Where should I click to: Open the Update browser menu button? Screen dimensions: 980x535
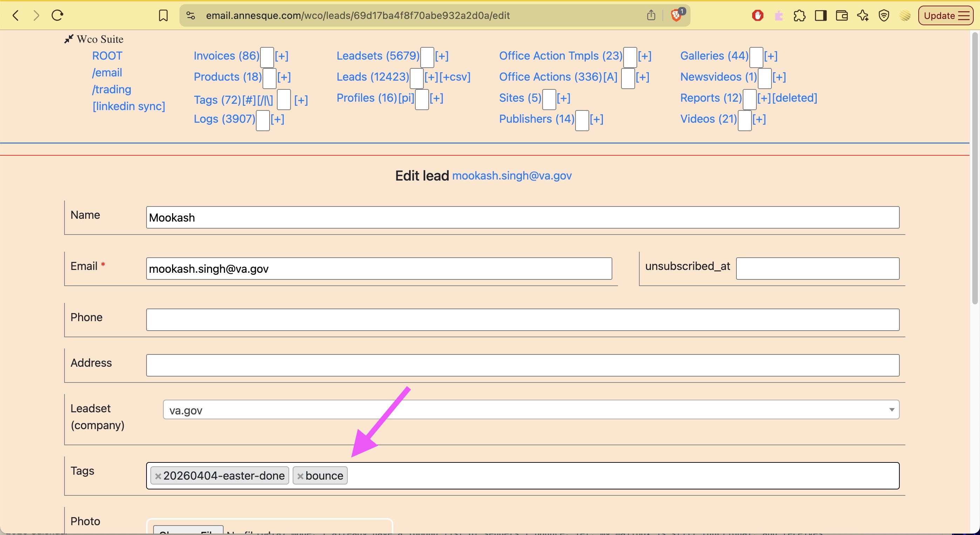coord(945,15)
